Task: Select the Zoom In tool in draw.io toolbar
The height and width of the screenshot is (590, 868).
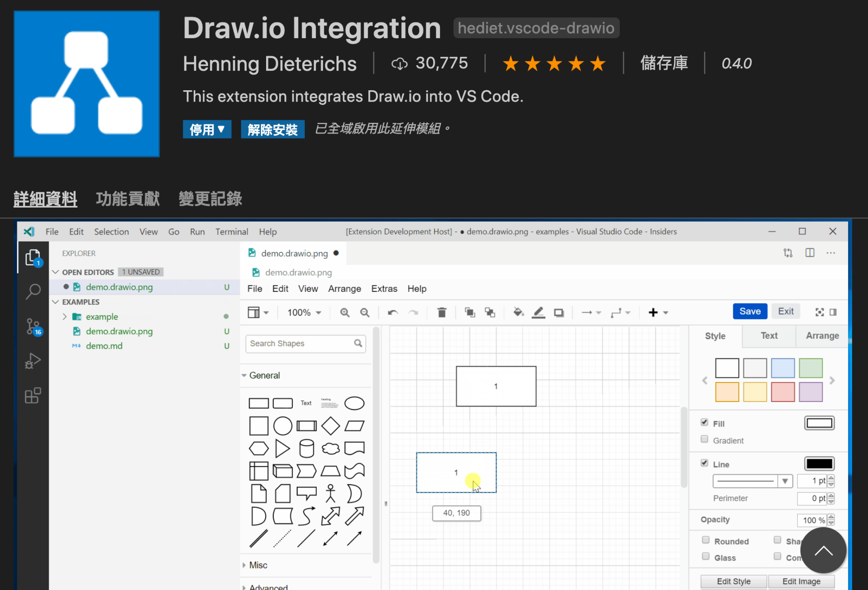Action: (345, 312)
